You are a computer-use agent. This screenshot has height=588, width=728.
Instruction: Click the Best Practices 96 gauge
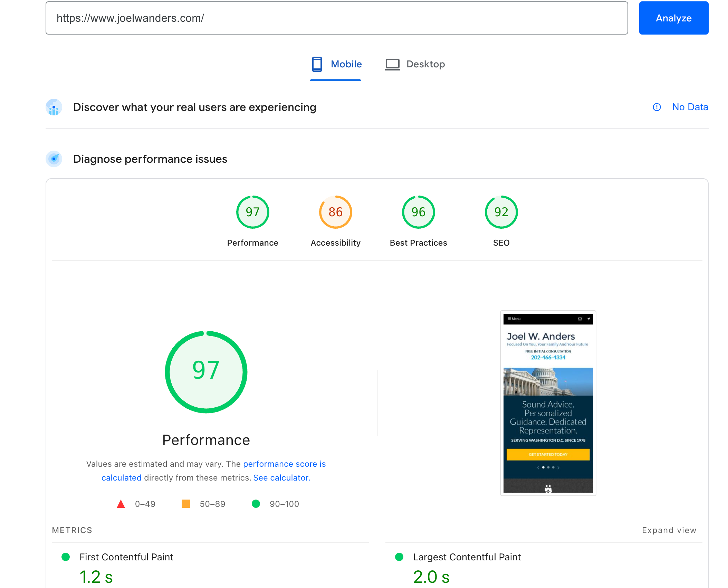418,212
